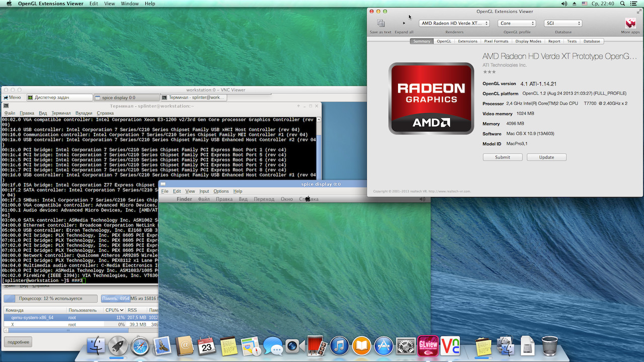Click the US flag input source icon
This screenshot has height=362, width=644.
584,4
